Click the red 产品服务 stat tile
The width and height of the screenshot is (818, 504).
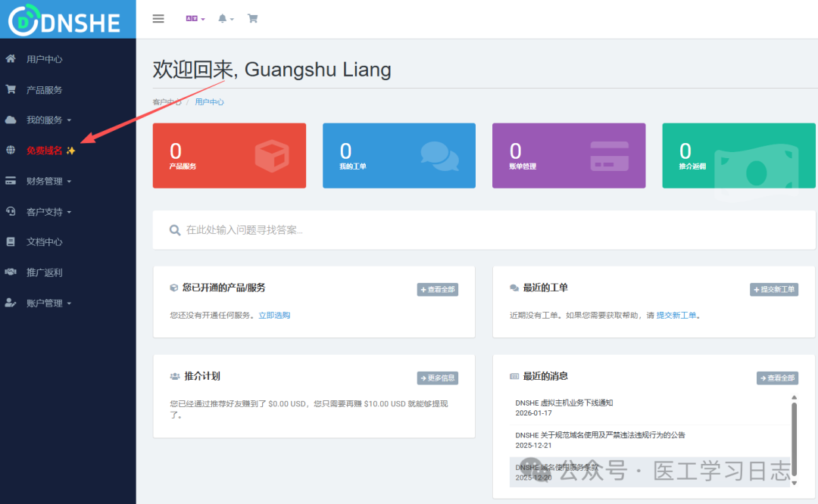coord(229,156)
